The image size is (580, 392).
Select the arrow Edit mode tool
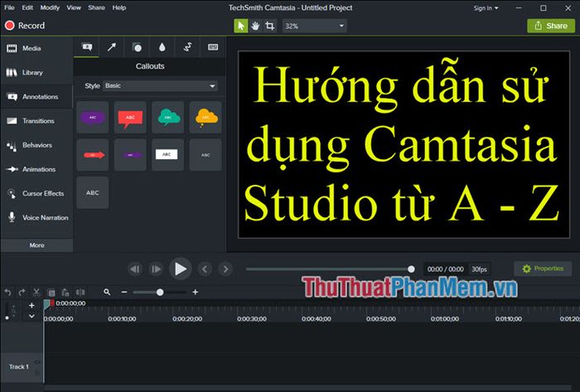[x=241, y=26]
